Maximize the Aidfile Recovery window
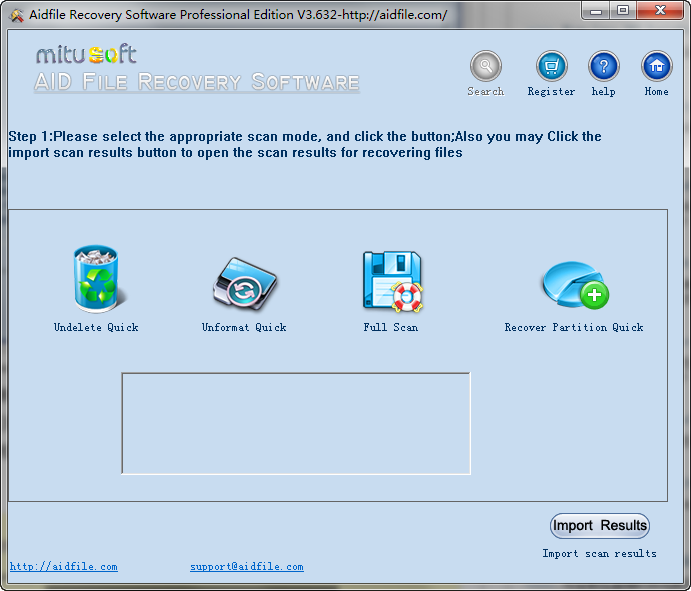The height and width of the screenshot is (591, 691). [x=623, y=11]
